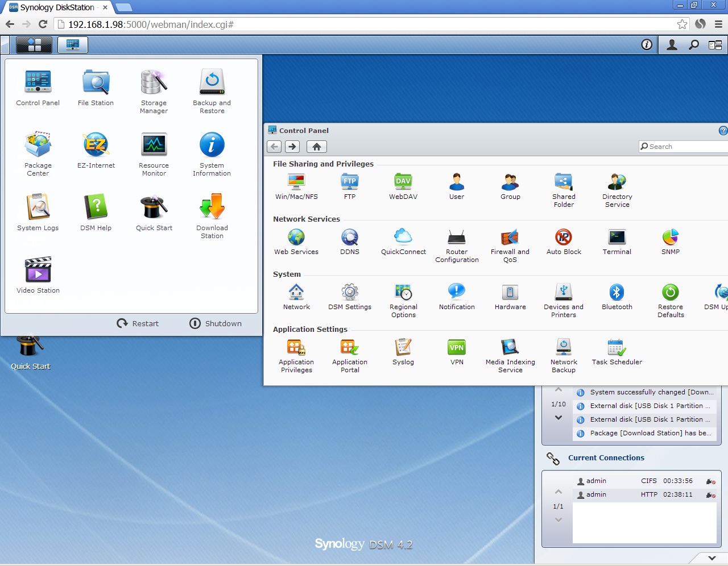728x566 pixels.
Task: Open Application Portal
Action: click(x=350, y=356)
